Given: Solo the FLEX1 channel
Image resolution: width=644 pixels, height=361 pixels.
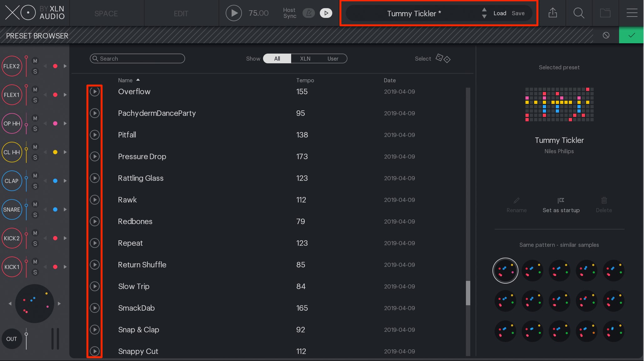Looking at the screenshot, I should pyautogui.click(x=35, y=100).
